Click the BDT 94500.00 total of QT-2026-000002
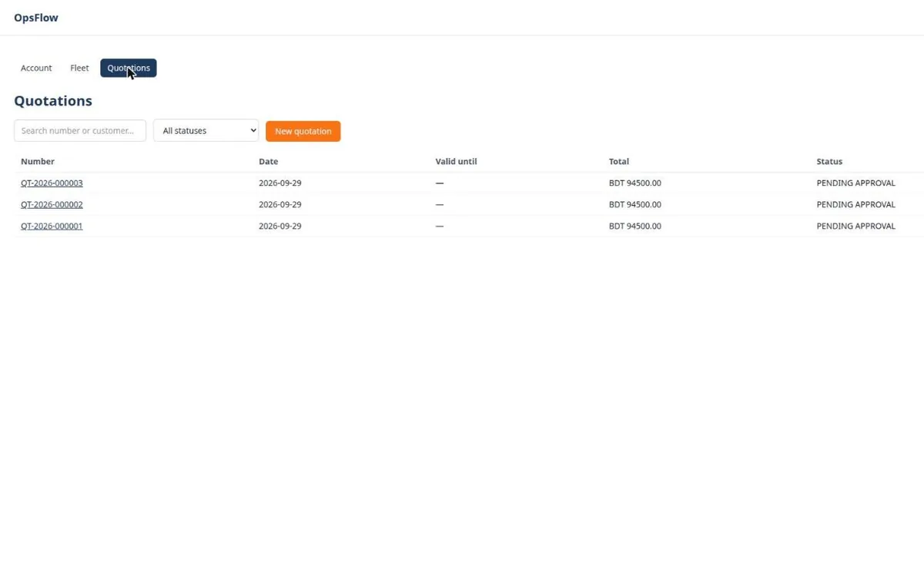This screenshot has height=578, width=924. (635, 205)
